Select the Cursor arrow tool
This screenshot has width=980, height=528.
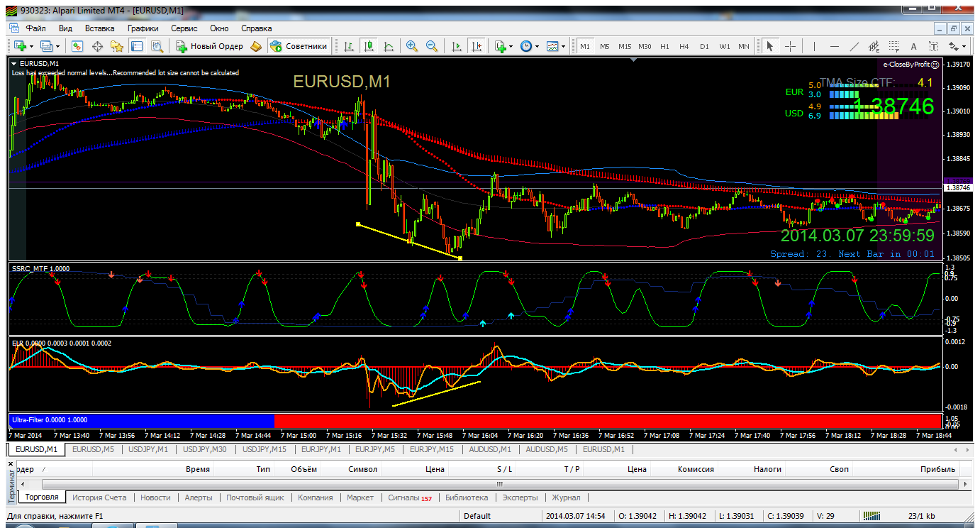(x=769, y=46)
